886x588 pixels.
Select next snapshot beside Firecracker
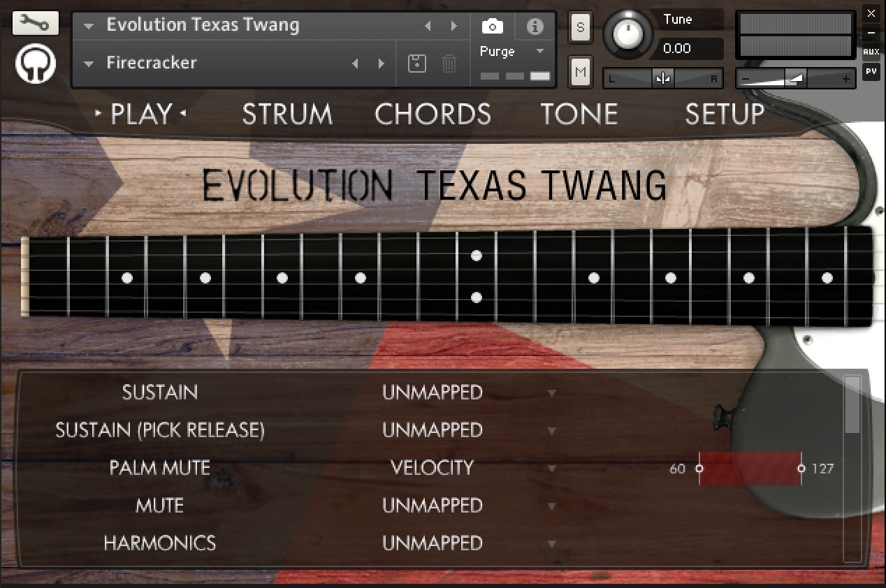coord(382,64)
